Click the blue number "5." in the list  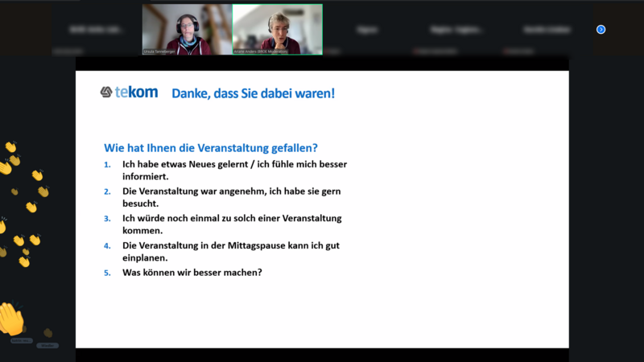[107, 272]
